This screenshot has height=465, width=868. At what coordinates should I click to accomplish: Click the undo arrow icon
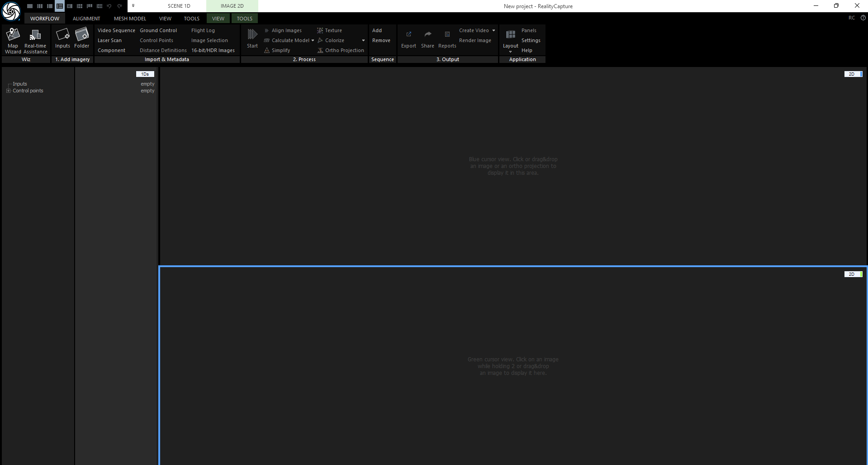click(109, 6)
